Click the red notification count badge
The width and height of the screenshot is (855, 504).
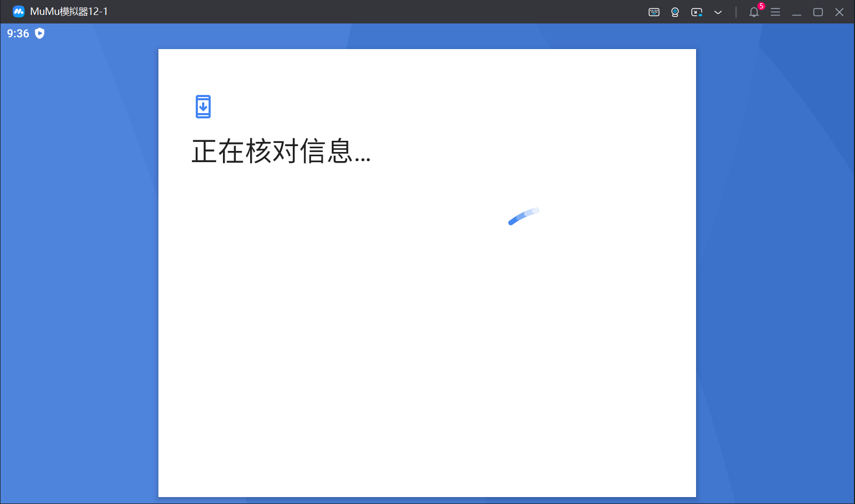pyautogui.click(x=761, y=6)
